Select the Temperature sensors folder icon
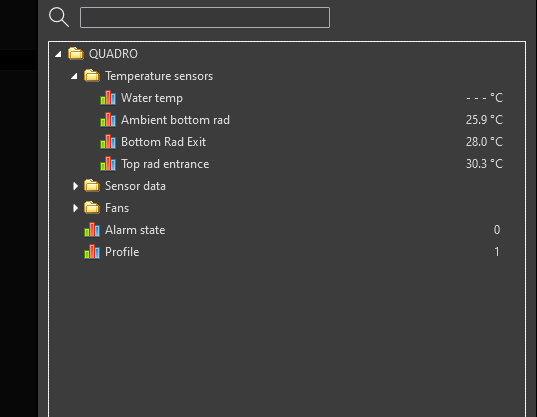537x417 pixels. click(92, 76)
